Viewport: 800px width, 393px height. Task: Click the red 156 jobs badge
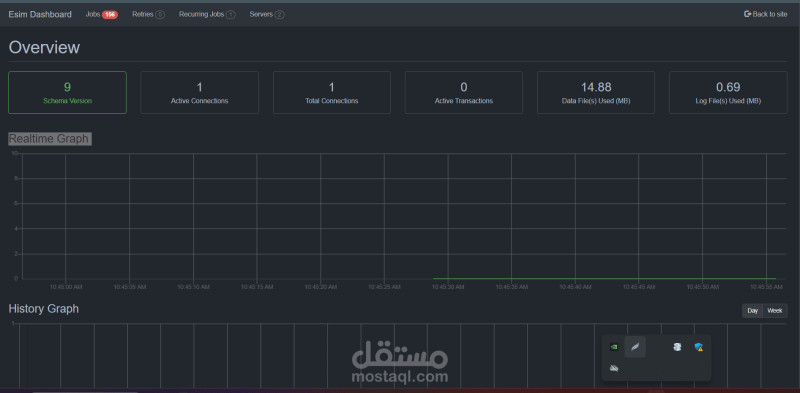(x=110, y=15)
